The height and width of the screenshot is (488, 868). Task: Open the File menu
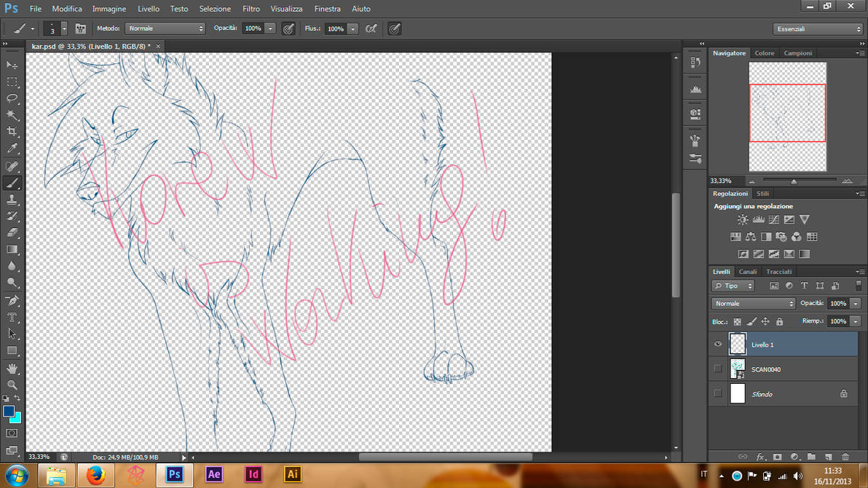tap(36, 9)
